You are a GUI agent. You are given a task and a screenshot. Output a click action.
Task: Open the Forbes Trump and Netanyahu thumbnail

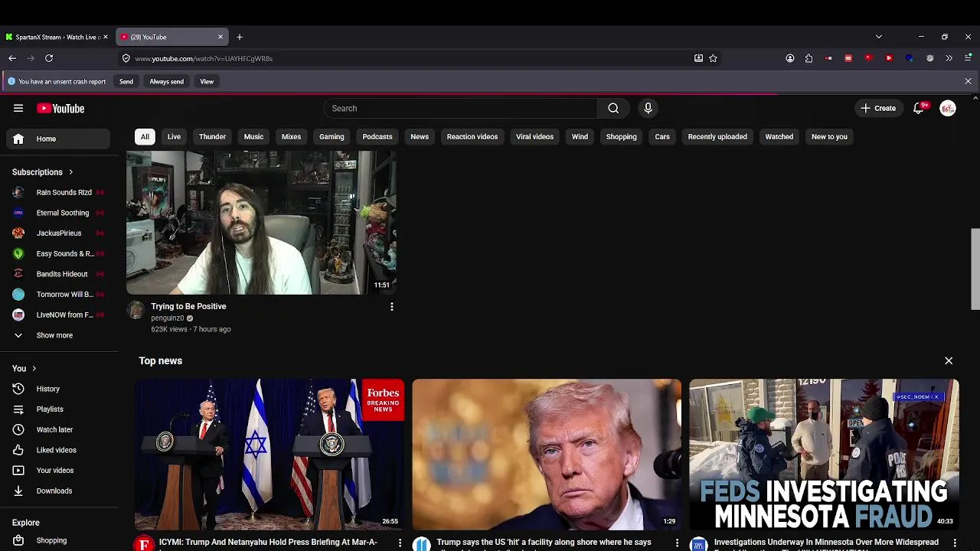point(269,454)
